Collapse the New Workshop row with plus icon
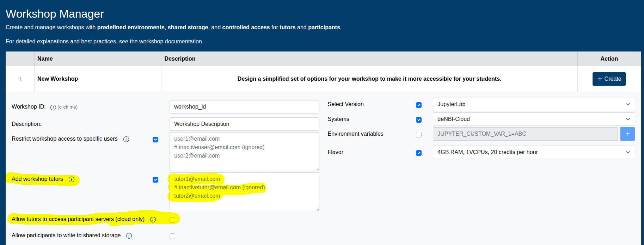The height and width of the screenshot is (245, 644). pyautogui.click(x=20, y=79)
